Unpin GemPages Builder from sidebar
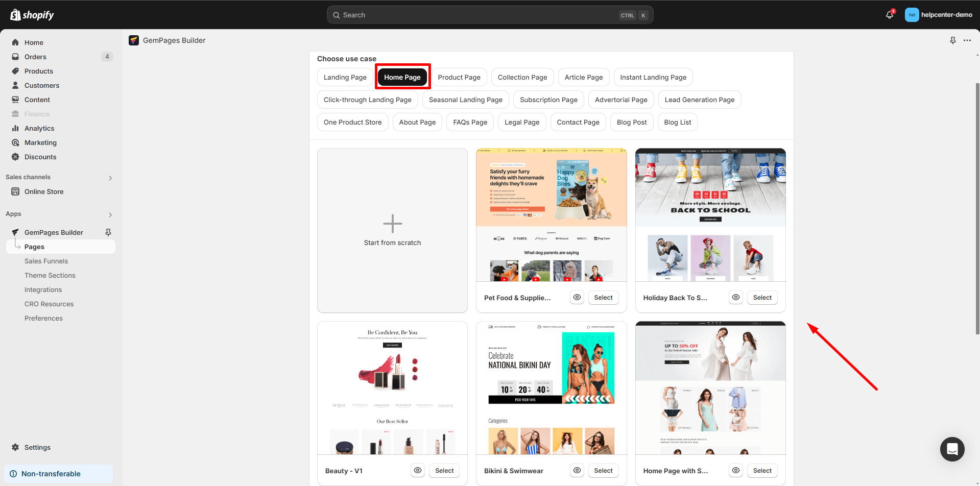This screenshot has width=980, height=486. coord(108,232)
